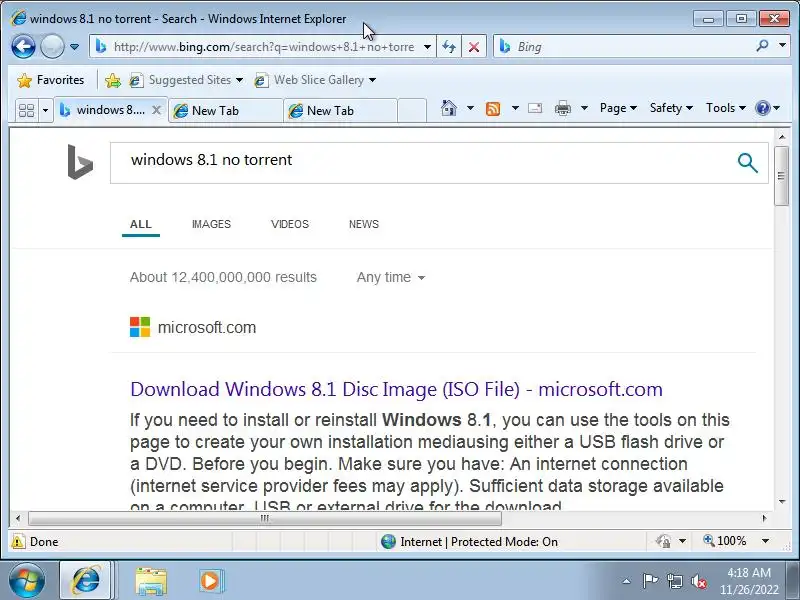Switch to the second New Tab
Image resolution: width=800 pixels, height=600 pixels.
pos(340,111)
